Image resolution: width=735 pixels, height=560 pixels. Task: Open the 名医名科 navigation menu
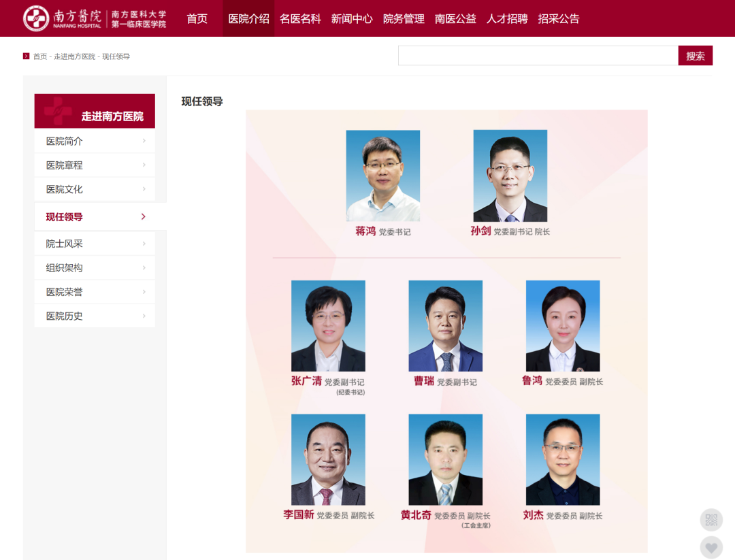point(301,19)
